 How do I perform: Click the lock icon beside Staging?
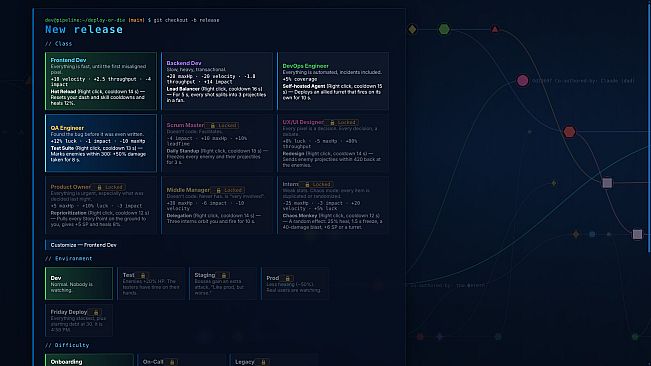(224, 275)
